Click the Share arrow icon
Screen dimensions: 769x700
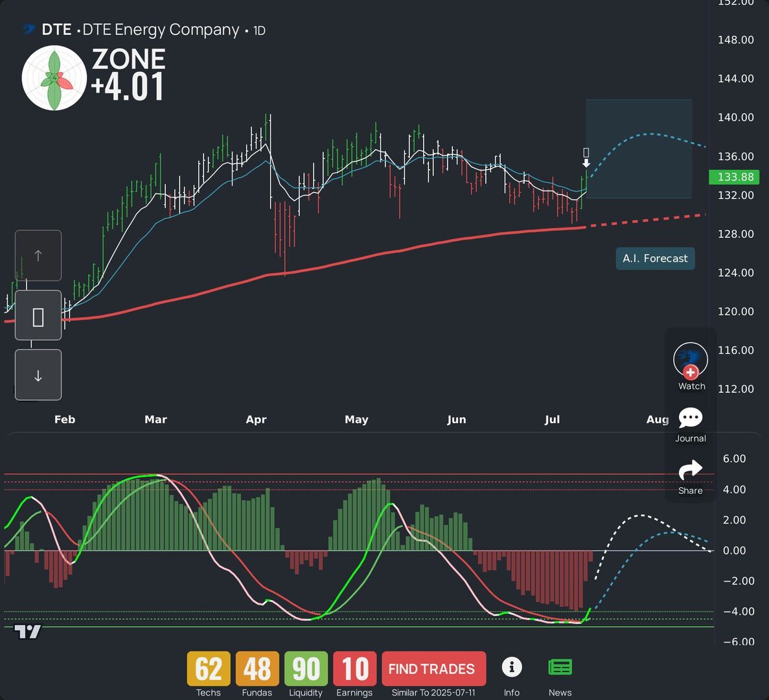[691, 470]
